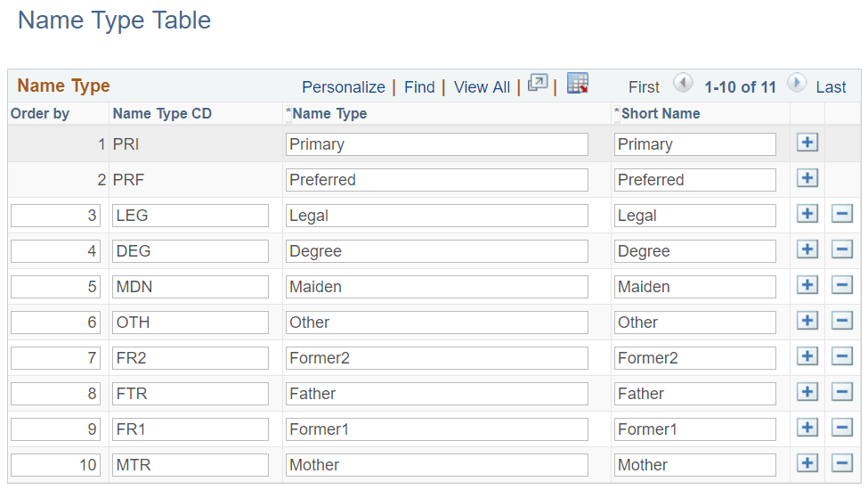Sort by Short Name column header
The image size is (868, 490).
point(660,113)
